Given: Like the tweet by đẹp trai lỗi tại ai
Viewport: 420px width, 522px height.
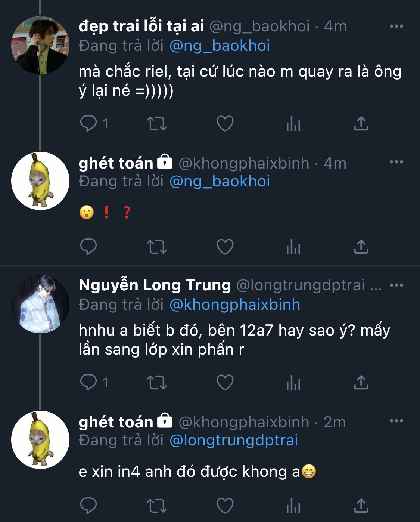Looking at the screenshot, I should tap(225, 123).
